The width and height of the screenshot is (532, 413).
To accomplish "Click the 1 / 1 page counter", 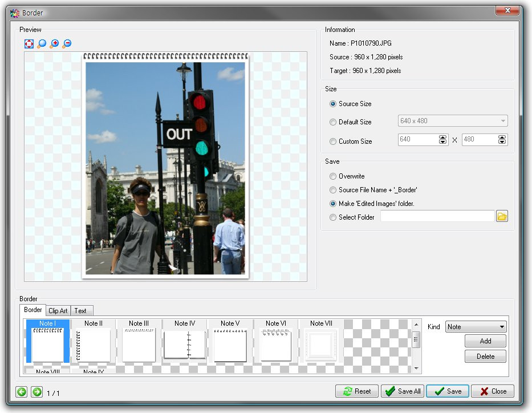I will pos(53,393).
